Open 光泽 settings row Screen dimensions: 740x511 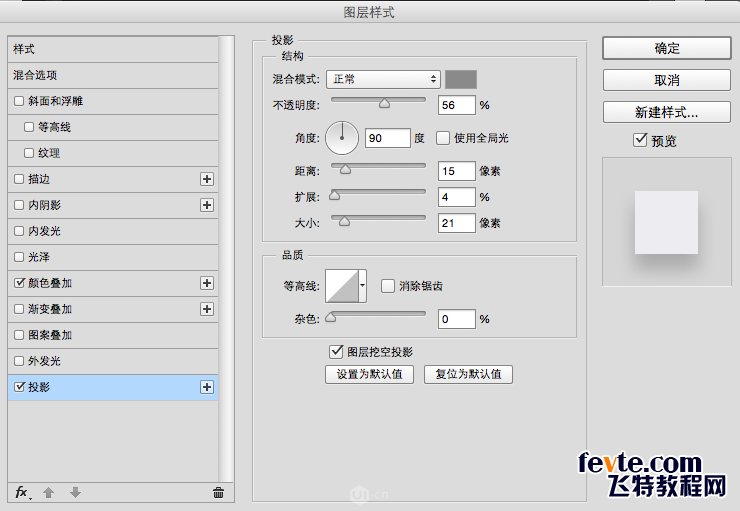tap(113, 257)
